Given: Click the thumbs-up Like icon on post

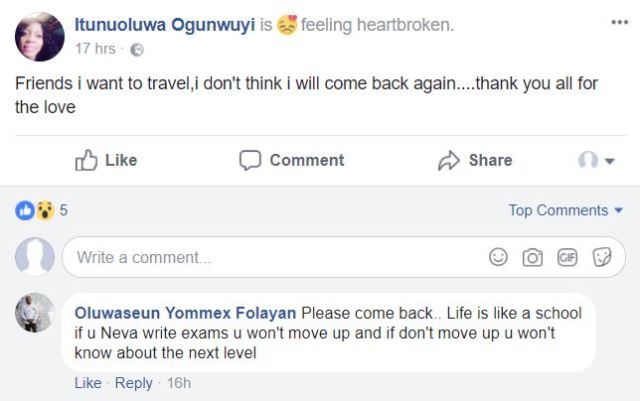Looking at the screenshot, I should point(87,160).
